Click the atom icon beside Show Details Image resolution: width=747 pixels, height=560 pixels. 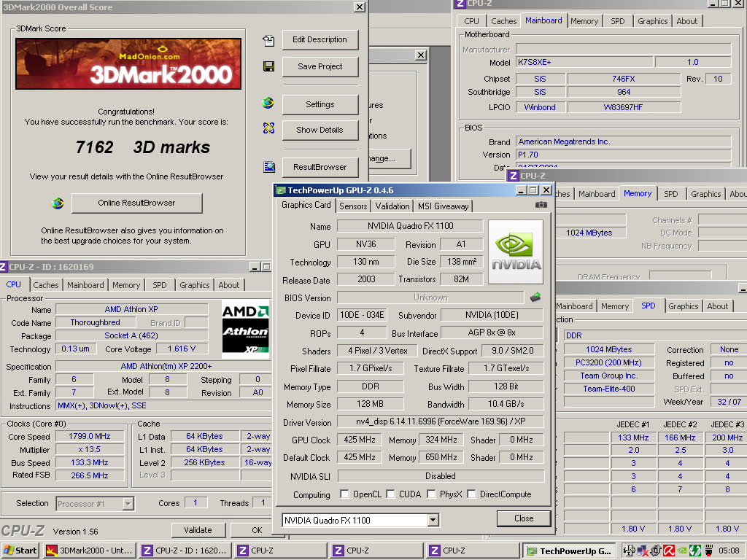[x=268, y=128]
